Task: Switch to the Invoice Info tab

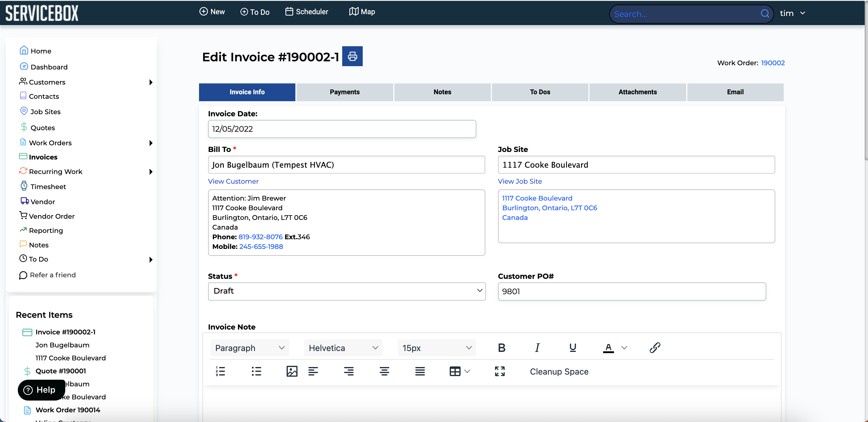Action: pos(247,92)
